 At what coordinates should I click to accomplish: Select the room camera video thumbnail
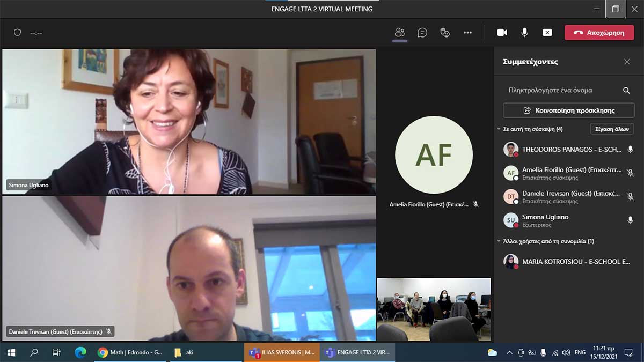click(x=434, y=308)
